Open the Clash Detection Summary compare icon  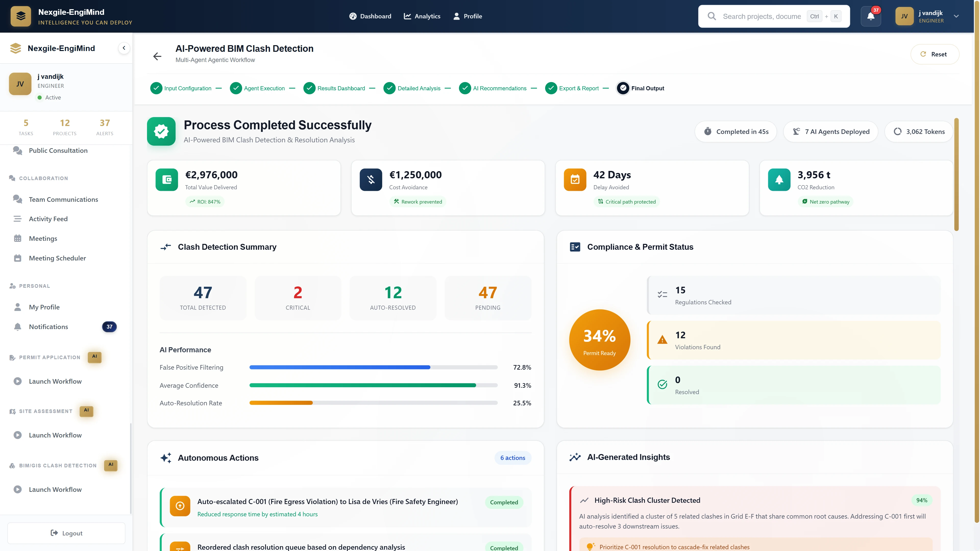(165, 247)
